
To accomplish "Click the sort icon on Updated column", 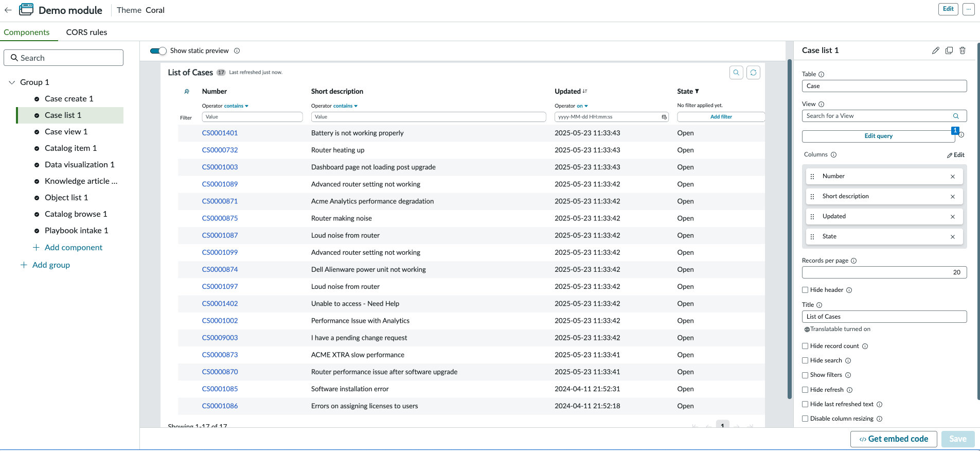I will [585, 91].
